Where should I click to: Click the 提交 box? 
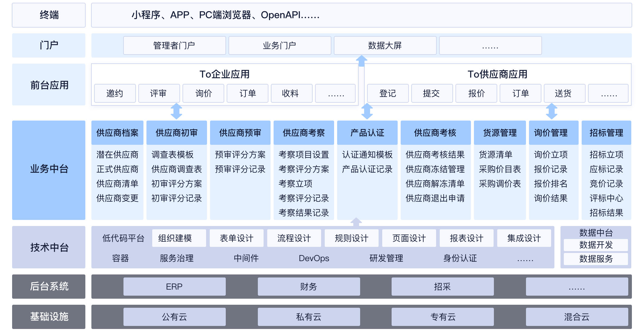tap(432, 93)
